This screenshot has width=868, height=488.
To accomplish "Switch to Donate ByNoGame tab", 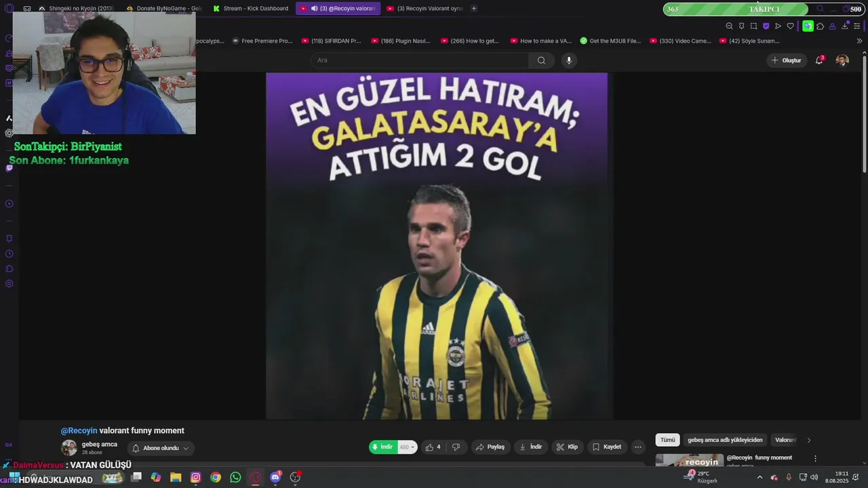I will click(x=164, y=8).
